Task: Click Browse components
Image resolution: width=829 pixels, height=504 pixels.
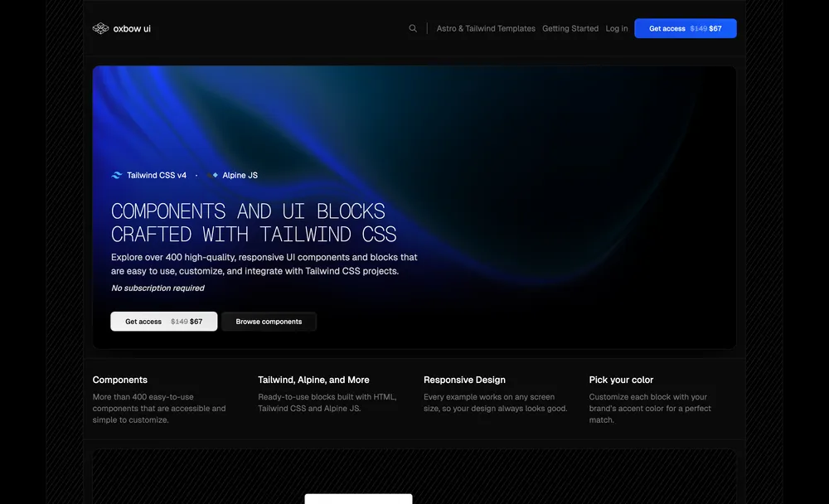Action: 269,322
